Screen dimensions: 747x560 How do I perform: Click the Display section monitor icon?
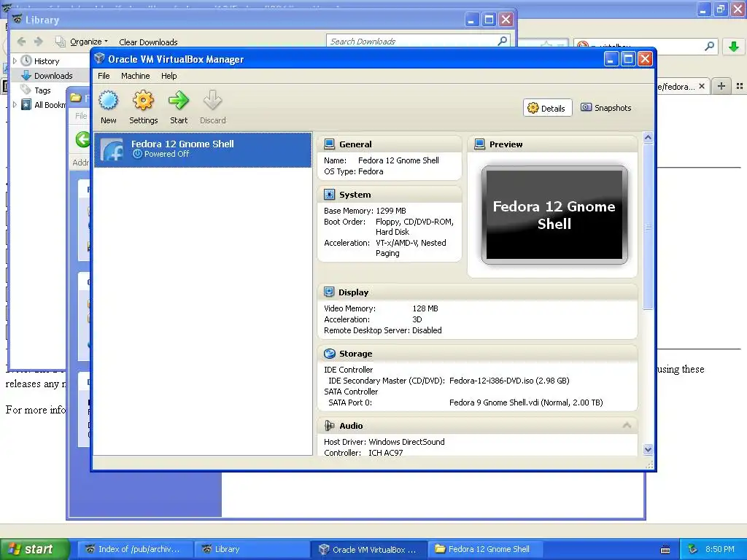tap(329, 292)
